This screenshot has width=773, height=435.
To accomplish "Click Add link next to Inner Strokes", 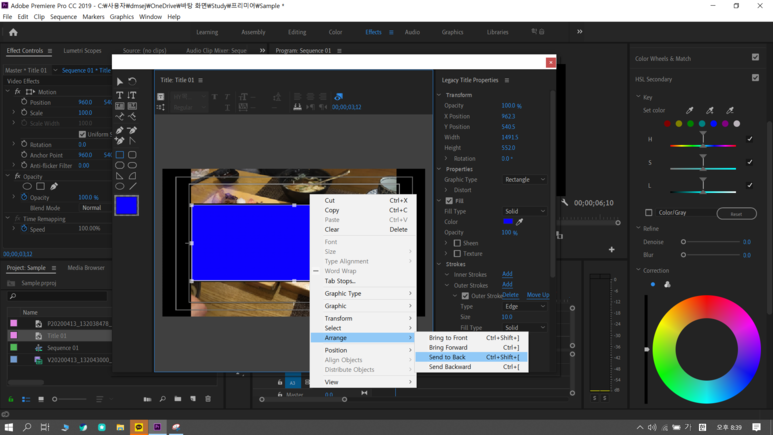I will pos(507,274).
